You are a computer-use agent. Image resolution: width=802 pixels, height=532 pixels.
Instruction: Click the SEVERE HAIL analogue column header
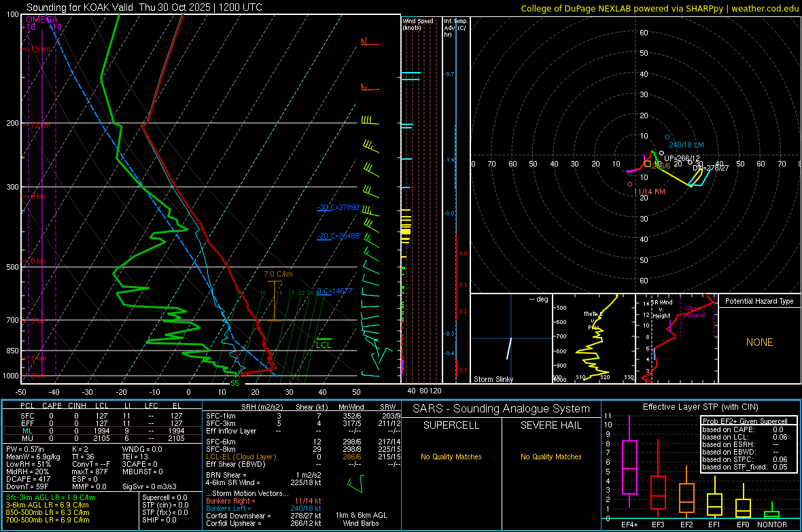pos(551,425)
